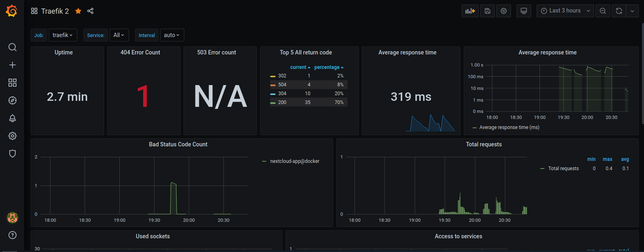Open the Used sockets panel title menu
The width and height of the screenshot is (644, 252).
[153, 236]
